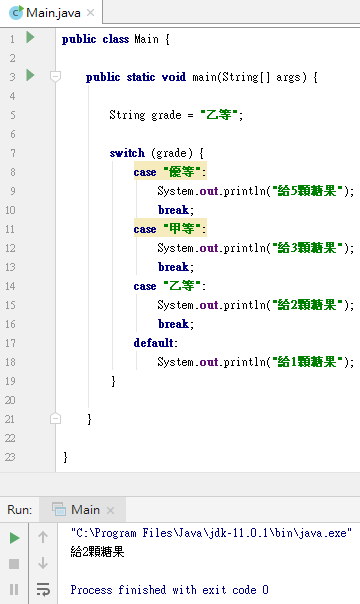The image size is (360, 604).
Task: Click line number 14 in gutter
Action: point(10,286)
